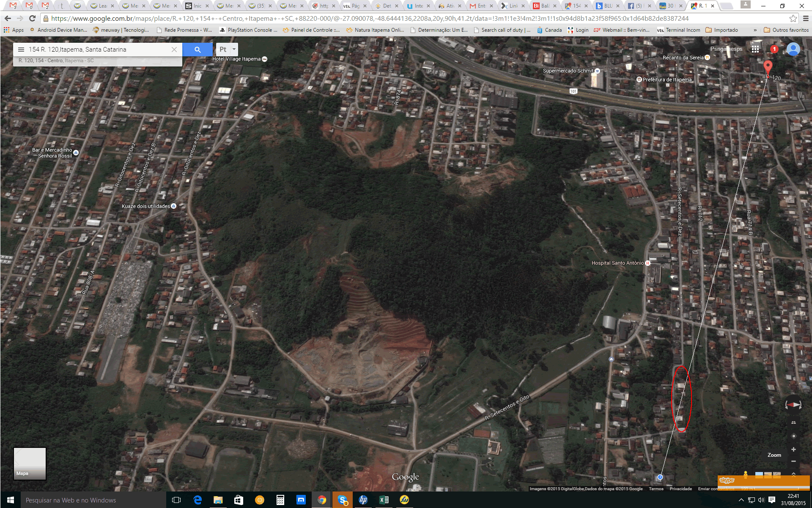Viewport: 812px width, 508px height.
Task: Open the Google Maps hamburger menu
Action: [x=21, y=50]
